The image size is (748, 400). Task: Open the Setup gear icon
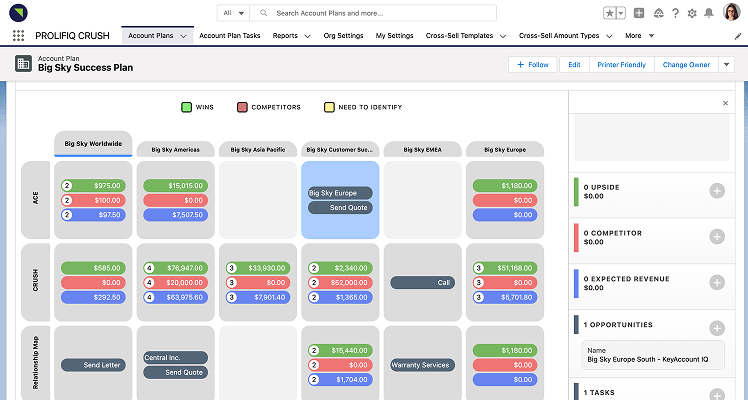pos(692,13)
